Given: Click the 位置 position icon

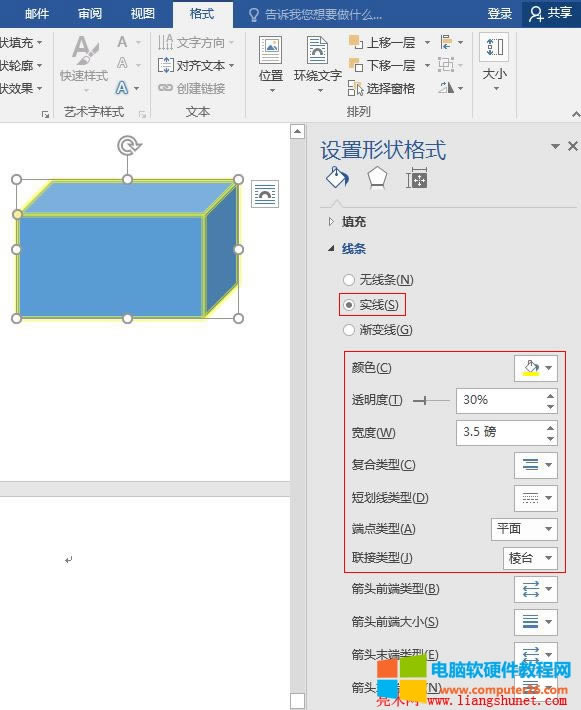Looking at the screenshot, I should (x=270, y=64).
